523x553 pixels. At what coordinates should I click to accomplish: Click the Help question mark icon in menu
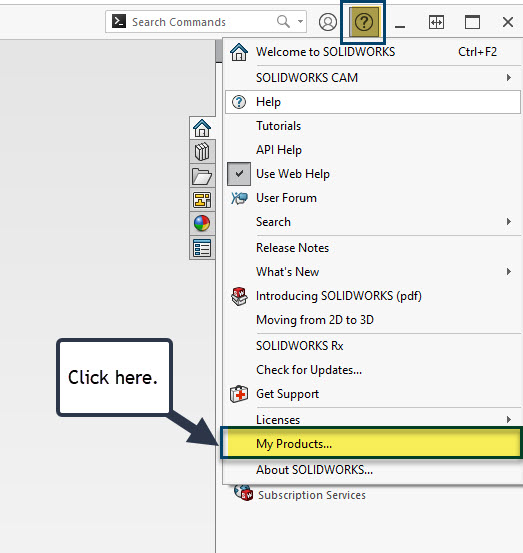pos(239,102)
